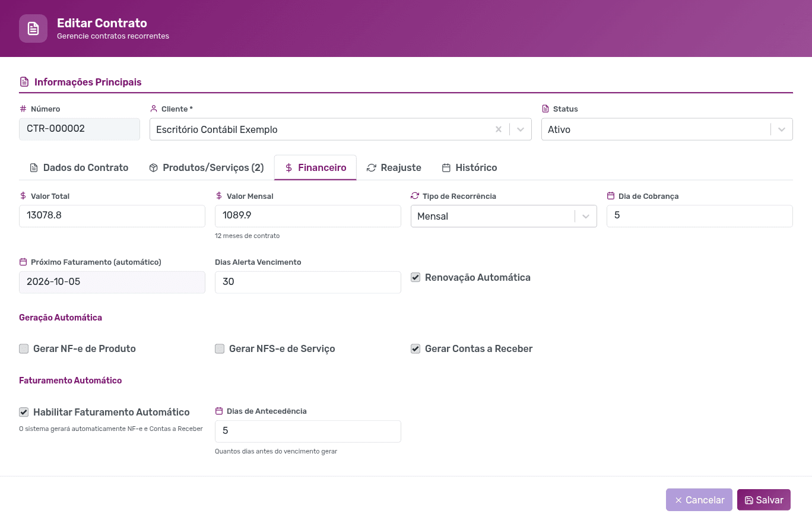Image resolution: width=812 pixels, height=520 pixels.
Task: Switch to Dados do Contrato tab
Action: [79, 167]
